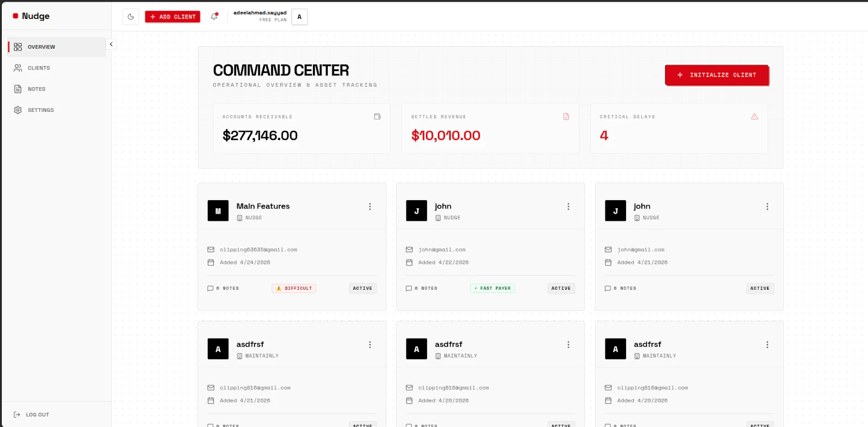Click the J avatar on John's Fast Payer card
868x427 pixels.
[x=417, y=211]
